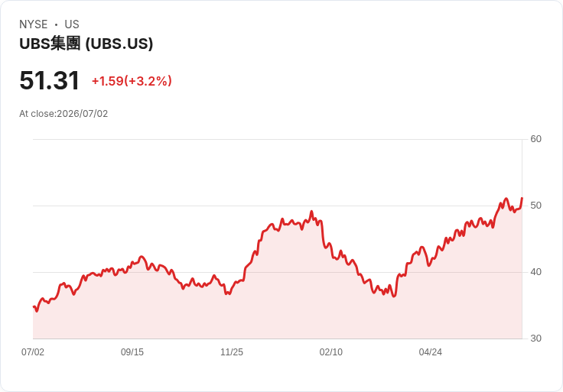563x392 pixels.
Task: Click the chart line's final peak at right edge
Action: (x=522, y=198)
